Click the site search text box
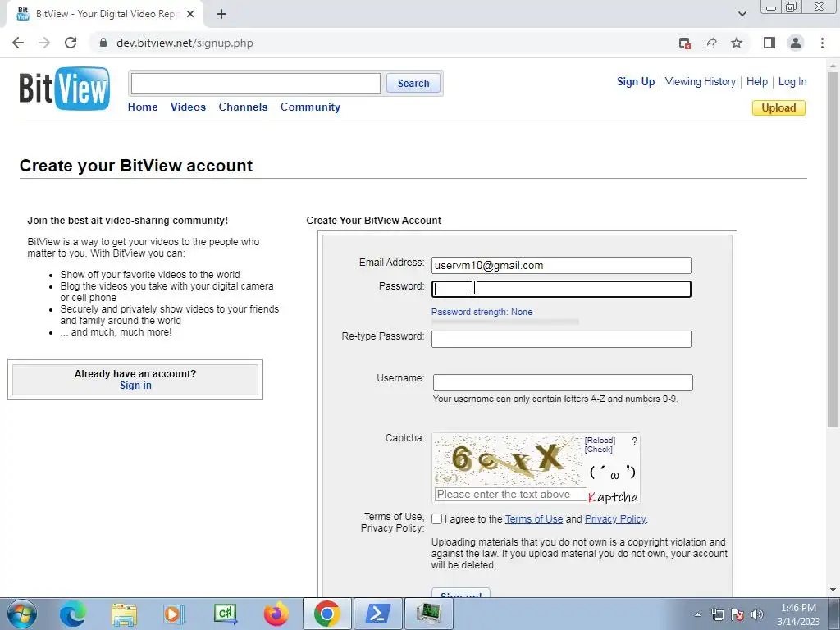 256,83
